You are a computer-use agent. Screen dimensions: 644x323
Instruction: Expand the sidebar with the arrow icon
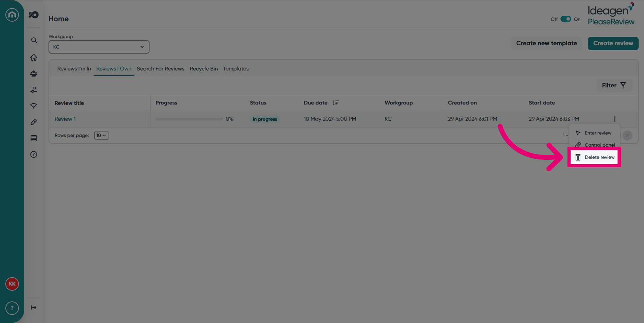pos(34,307)
